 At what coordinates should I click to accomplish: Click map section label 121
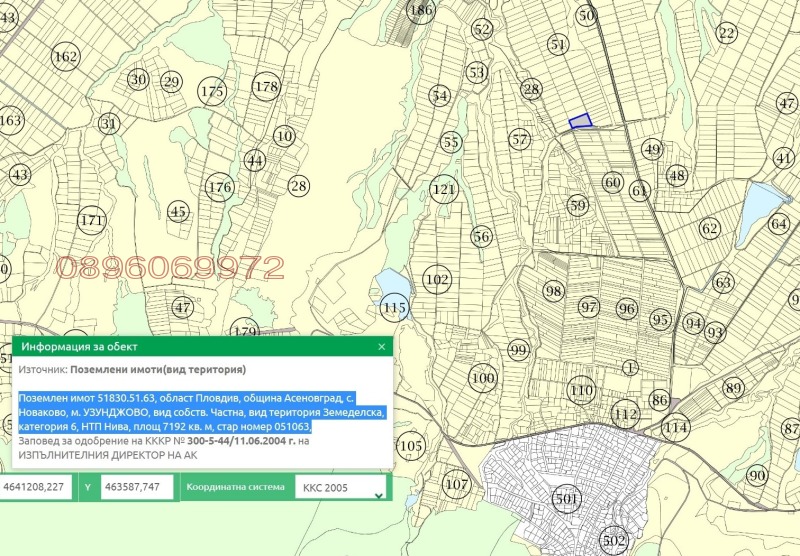coord(444,189)
